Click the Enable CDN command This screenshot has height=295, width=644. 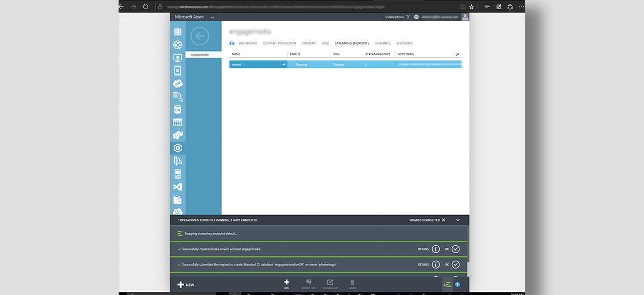tap(309, 284)
